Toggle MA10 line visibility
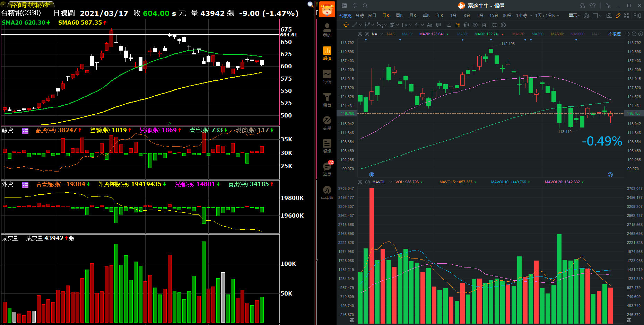 [x=407, y=34]
